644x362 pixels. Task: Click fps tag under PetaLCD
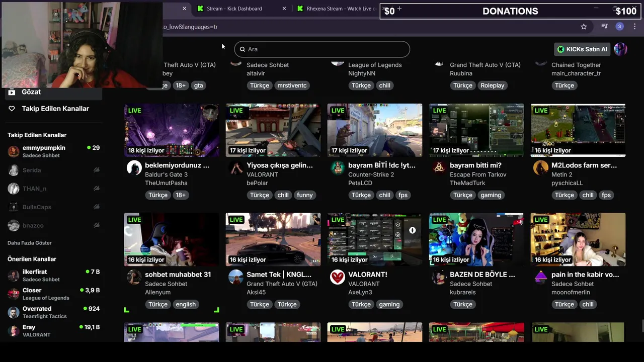(x=403, y=195)
